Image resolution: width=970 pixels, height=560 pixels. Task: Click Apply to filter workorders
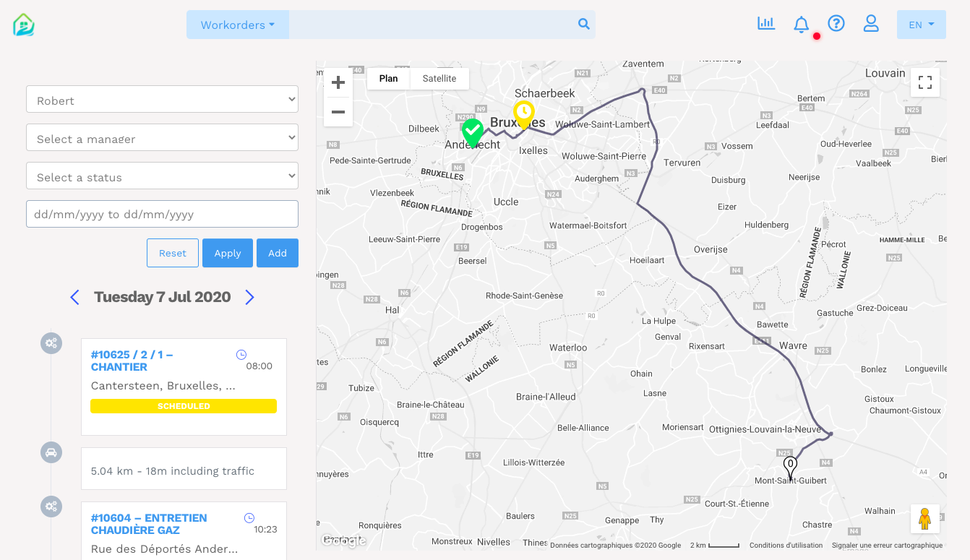pyautogui.click(x=227, y=253)
